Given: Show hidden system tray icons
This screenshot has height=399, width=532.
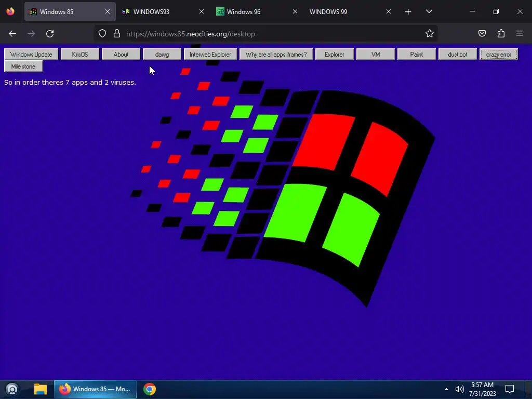Looking at the screenshot, I should (x=446, y=389).
